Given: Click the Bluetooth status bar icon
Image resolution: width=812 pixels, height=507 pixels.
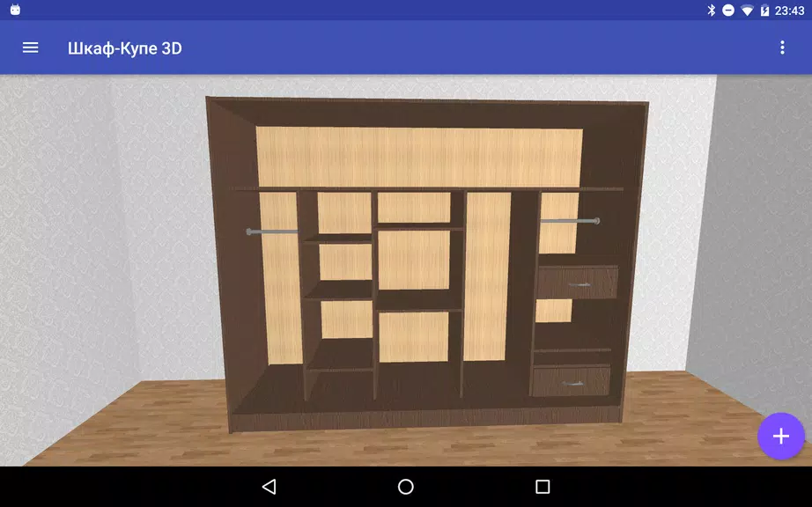Looking at the screenshot, I should [x=711, y=10].
